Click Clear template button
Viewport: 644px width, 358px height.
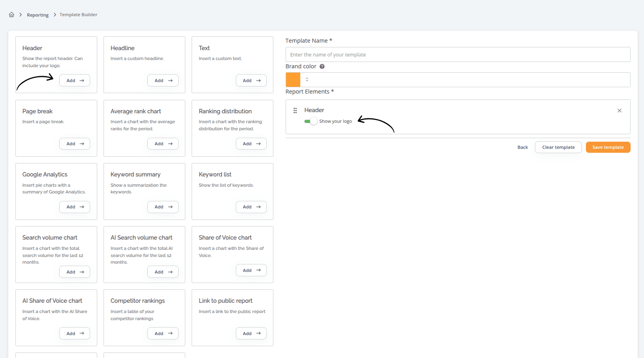tap(558, 147)
